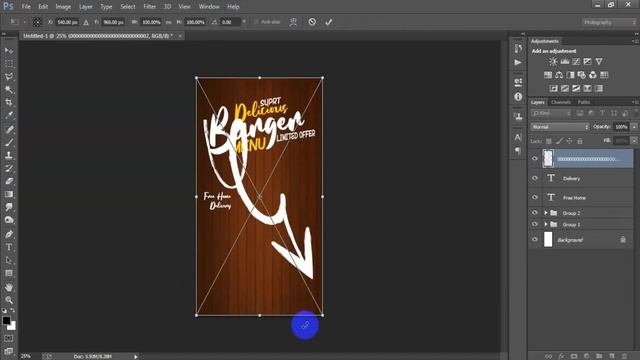Image resolution: width=640 pixels, height=360 pixels.
Task: Switch to warp mode icon
Action: (x=293, y=22)
